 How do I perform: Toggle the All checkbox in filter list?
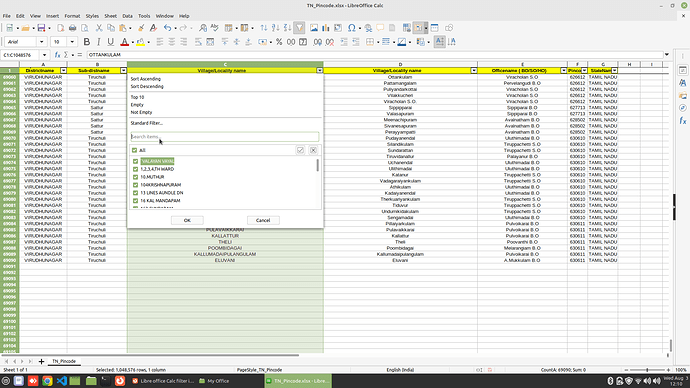tap(135, 150)
